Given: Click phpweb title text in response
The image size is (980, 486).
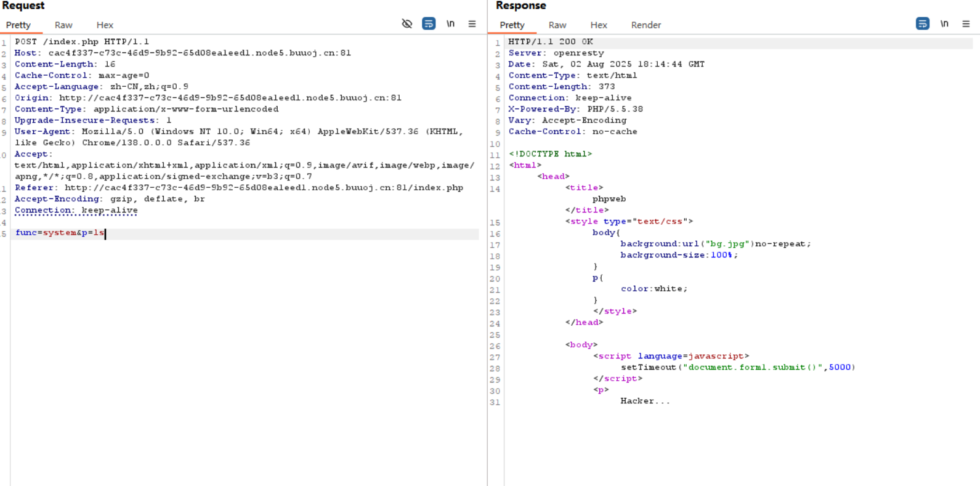Looking at the screenshot, I should pos(609,199).
